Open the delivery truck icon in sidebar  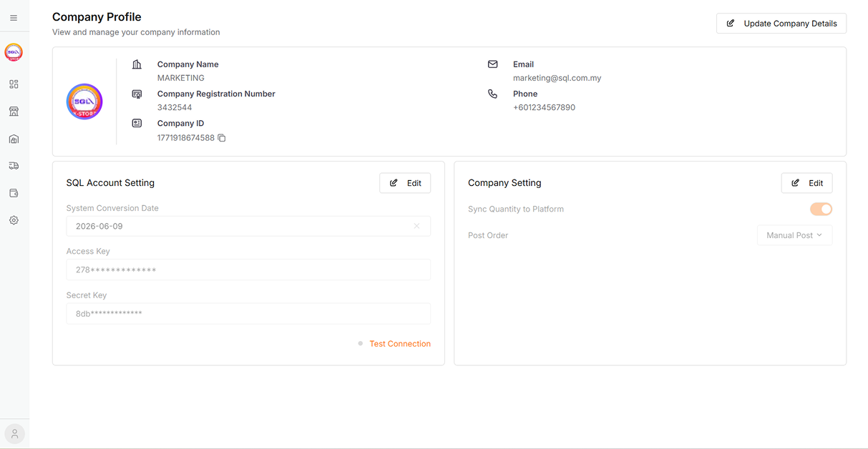point(14,166)
